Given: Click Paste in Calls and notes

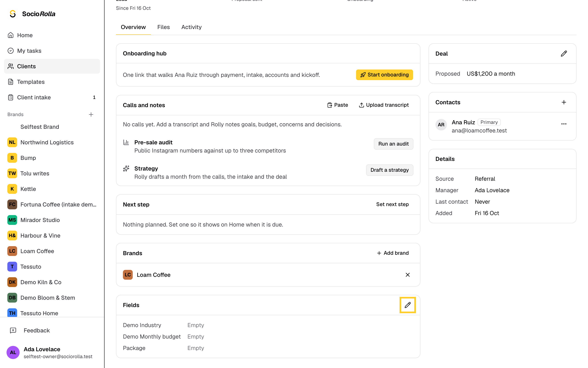Looking at the screenshot, I should (x=337, y=105).
